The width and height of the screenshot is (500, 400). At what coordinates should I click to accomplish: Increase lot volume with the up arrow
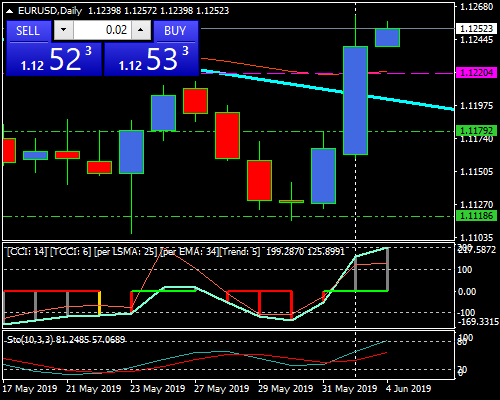click(x=141, y=30)
